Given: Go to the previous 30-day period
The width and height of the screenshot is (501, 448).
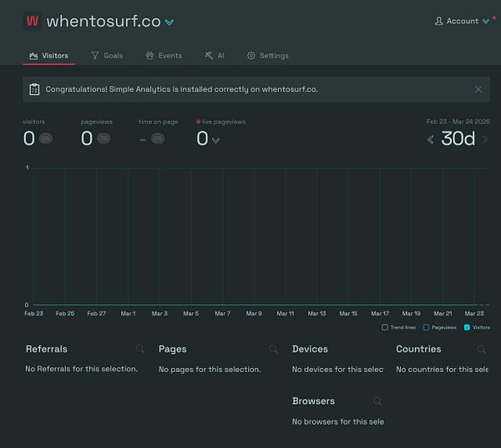Looking at the screenshot, I should click(430, 139).
